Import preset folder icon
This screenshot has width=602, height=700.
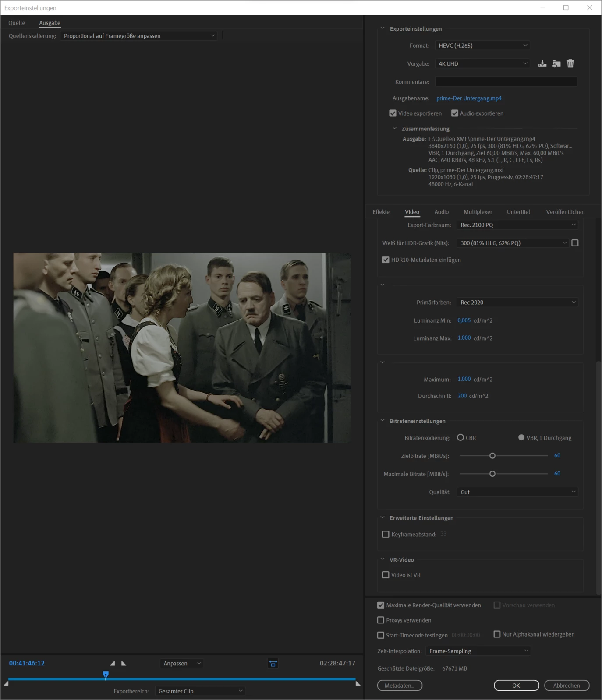556,63
